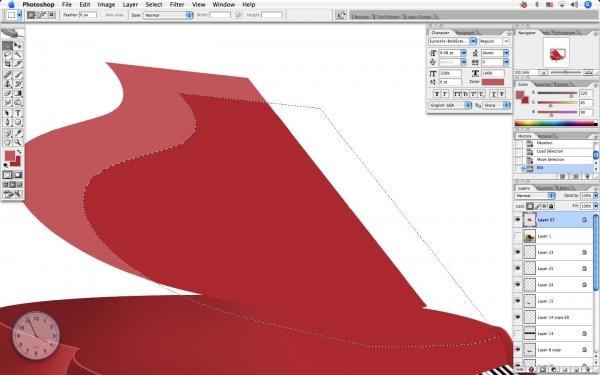Select the Path Selection arrow tool

point(7,113)
